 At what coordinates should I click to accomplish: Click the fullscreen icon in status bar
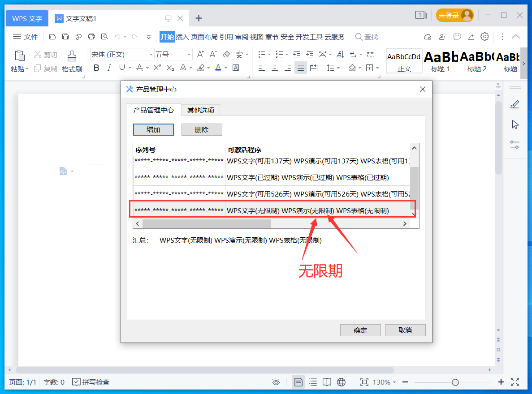tap(515, 382)
